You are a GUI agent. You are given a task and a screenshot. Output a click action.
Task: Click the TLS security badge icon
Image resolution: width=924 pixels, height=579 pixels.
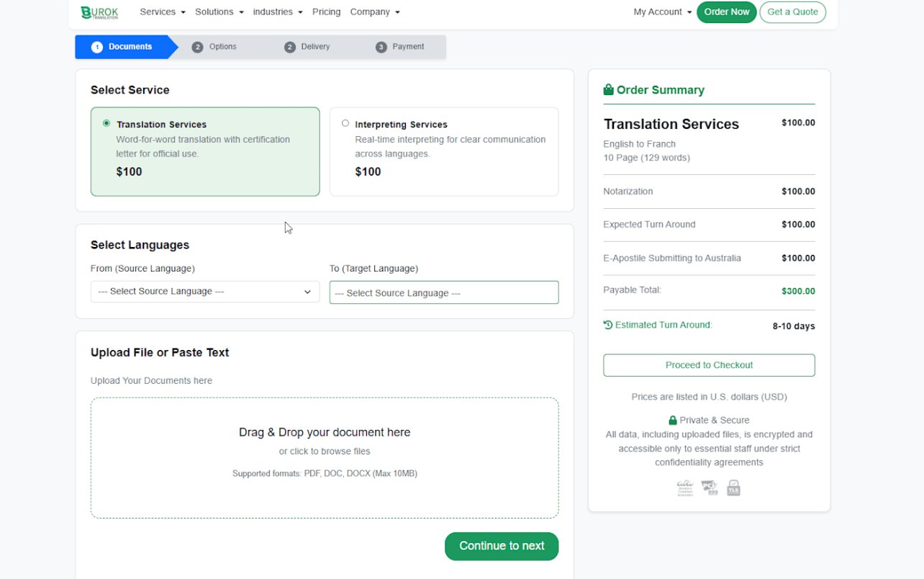(733, 488)
